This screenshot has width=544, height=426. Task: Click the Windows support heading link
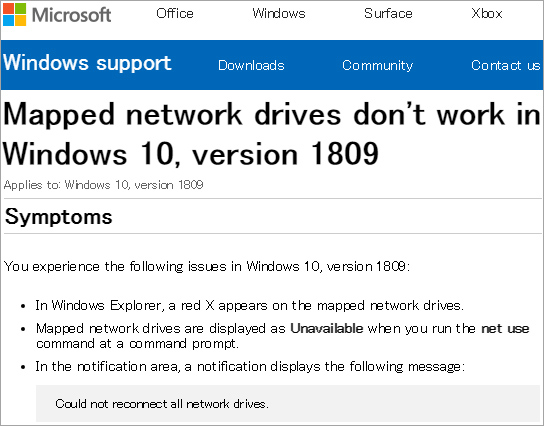click(87, 63)
